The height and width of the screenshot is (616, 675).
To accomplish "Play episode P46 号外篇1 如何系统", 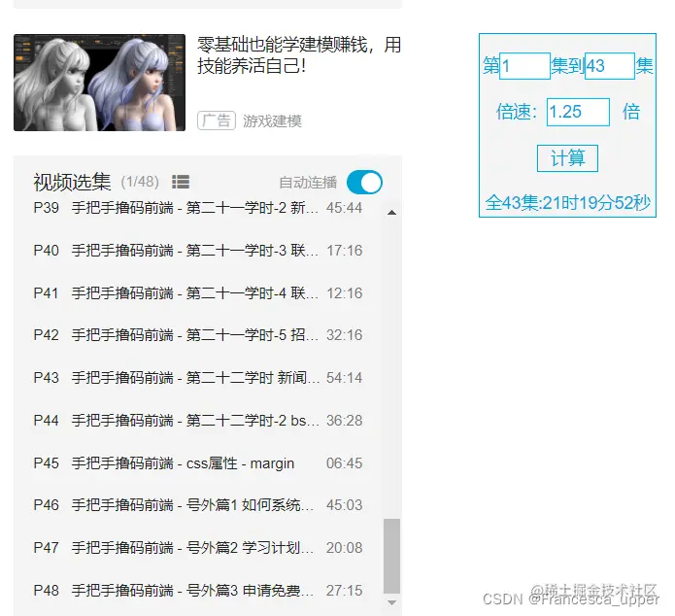I will [198, 505].
